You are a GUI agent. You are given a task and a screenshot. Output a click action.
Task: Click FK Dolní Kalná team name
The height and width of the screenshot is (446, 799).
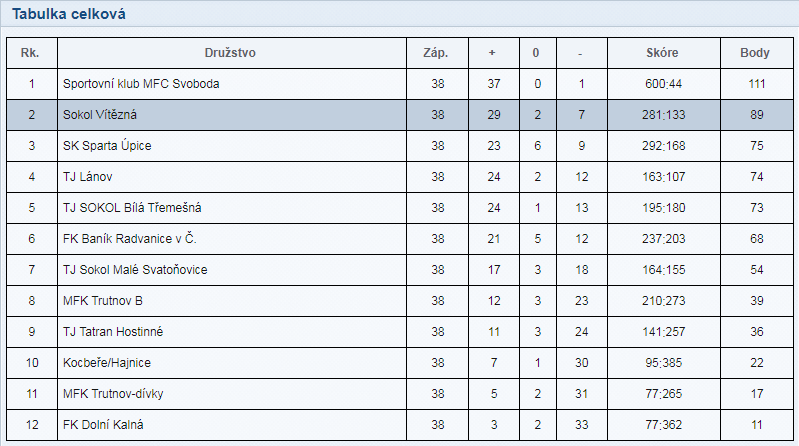(103, 425)
